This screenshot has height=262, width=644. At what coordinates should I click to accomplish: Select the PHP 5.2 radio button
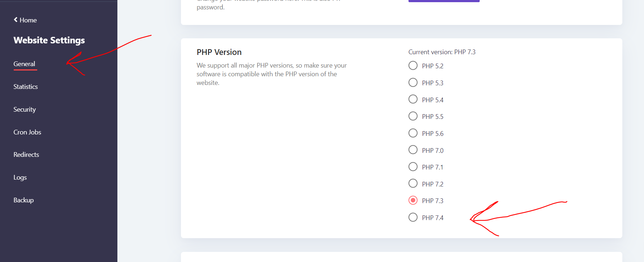pyautogui.click(x=413, y=66)
